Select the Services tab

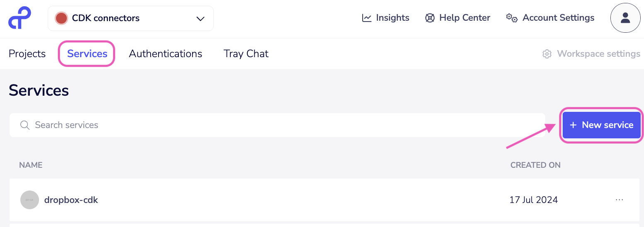87,54
